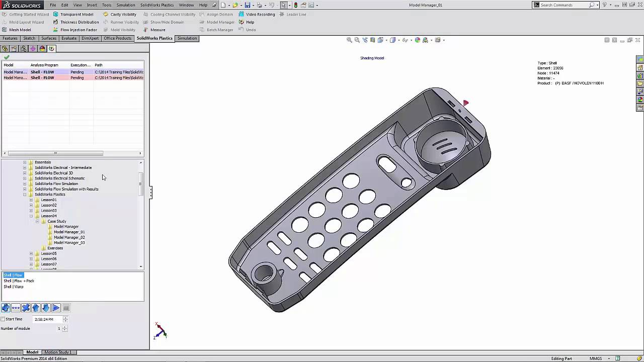
Task: Select the Shell | Flow + Pack entry
Action: [x=19, y=281]
